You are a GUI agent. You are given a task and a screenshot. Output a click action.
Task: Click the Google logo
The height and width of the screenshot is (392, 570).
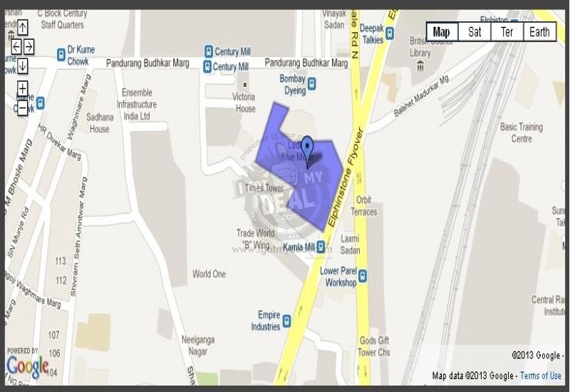point(28,366)
